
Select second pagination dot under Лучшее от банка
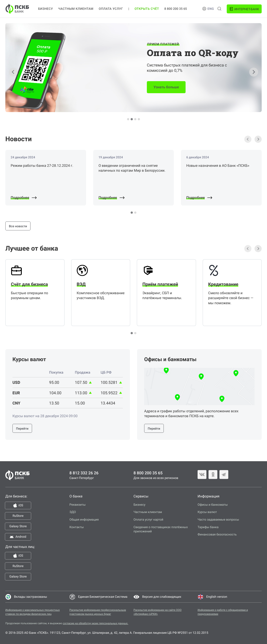click(135, 333)
